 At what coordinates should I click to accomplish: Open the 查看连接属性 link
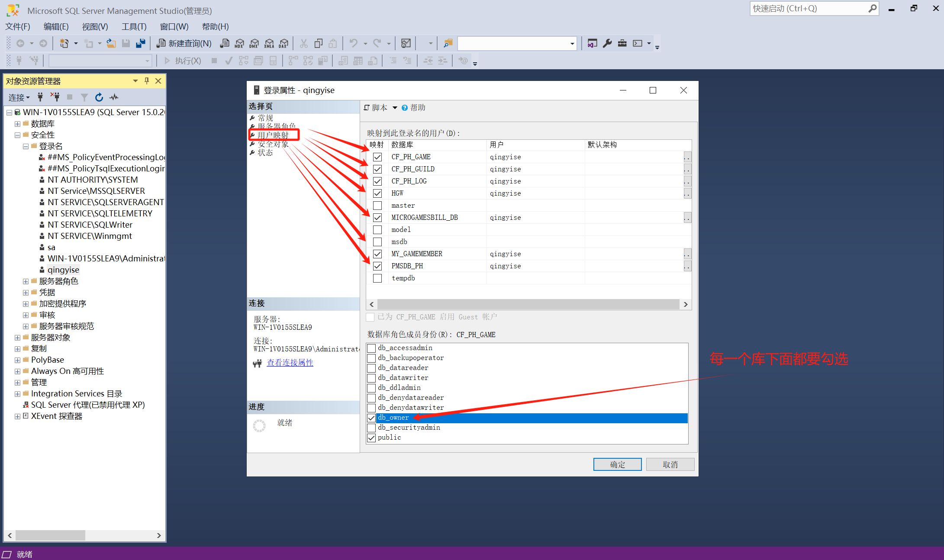point(290,363)
